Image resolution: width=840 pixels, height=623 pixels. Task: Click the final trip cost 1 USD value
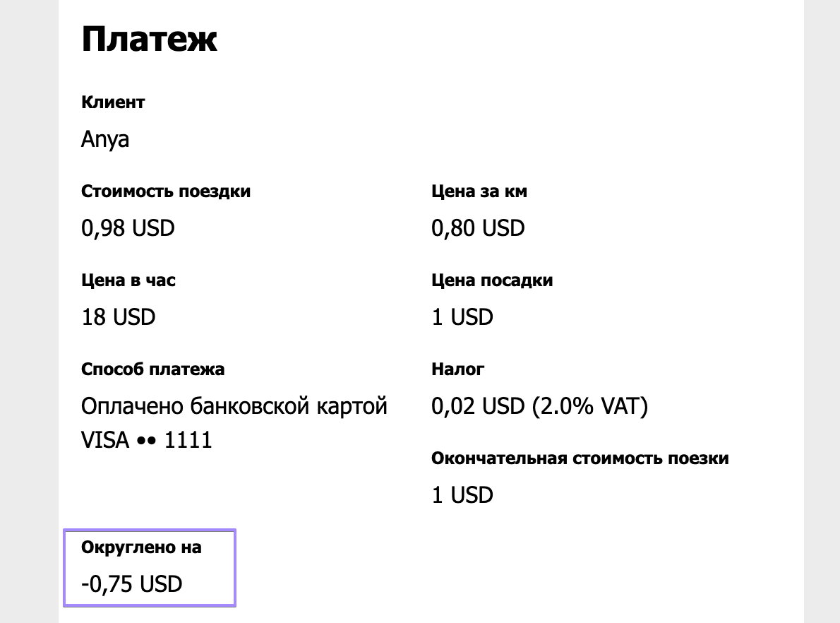coord(462,495)
